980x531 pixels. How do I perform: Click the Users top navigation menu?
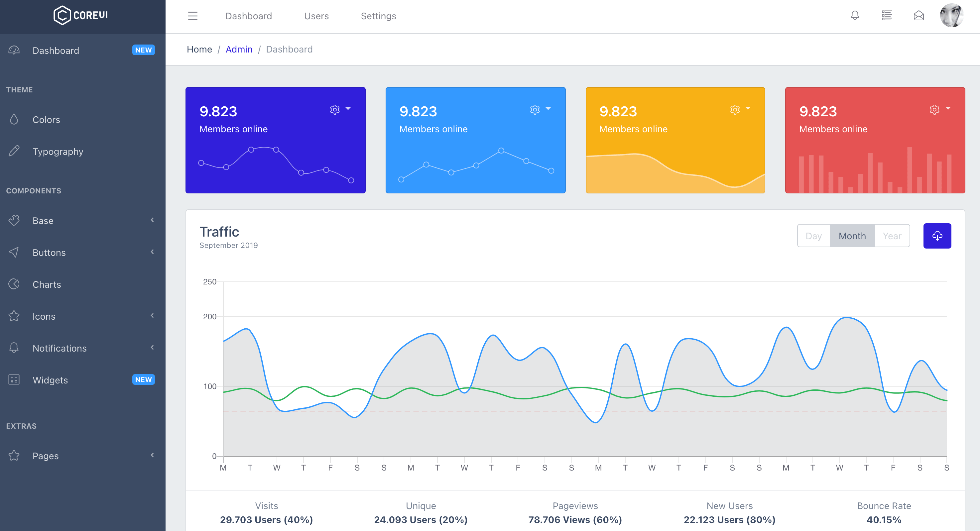(x=316, y=16)
